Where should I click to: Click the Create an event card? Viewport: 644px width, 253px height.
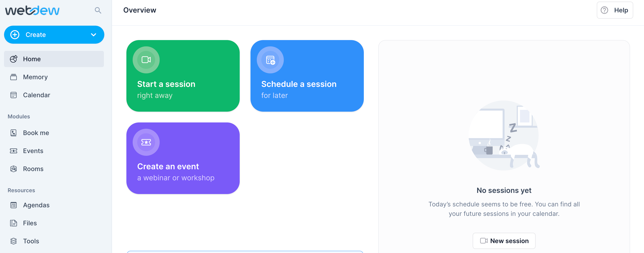coord(183,158)
